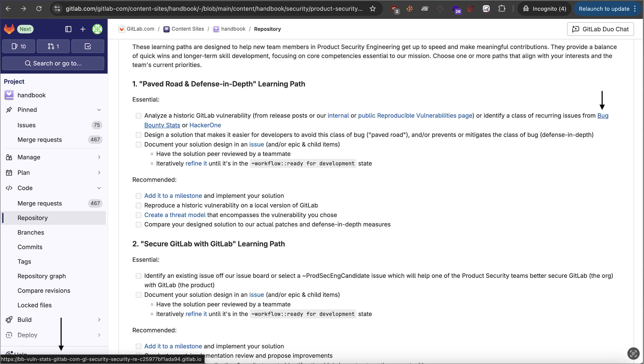Click the plus create-new icon
The image size is (644, 364).
(83, 29)
